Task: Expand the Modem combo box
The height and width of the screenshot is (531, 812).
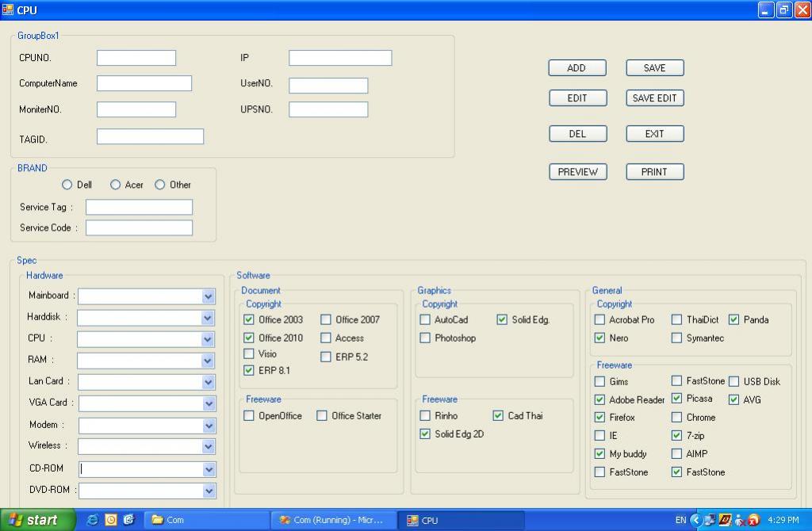Action: pyautogui.click(x=209, y=426)
